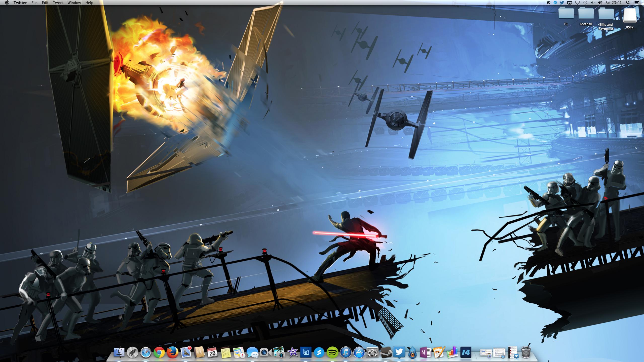
Task: Open blue circular S app in Dock
Action: point(319,352)
